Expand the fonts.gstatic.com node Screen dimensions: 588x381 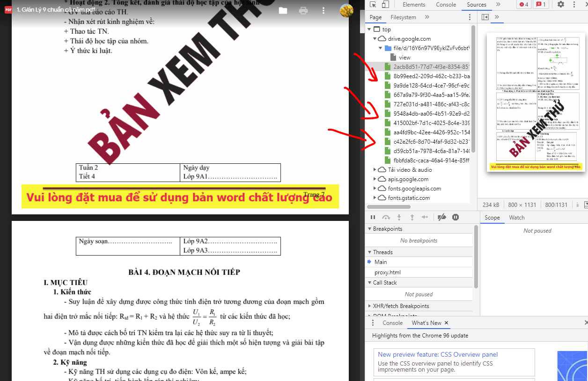[375, 198]
